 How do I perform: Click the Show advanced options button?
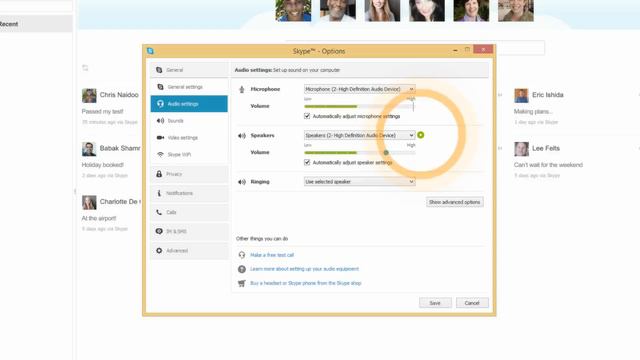(x=455, y=202)
